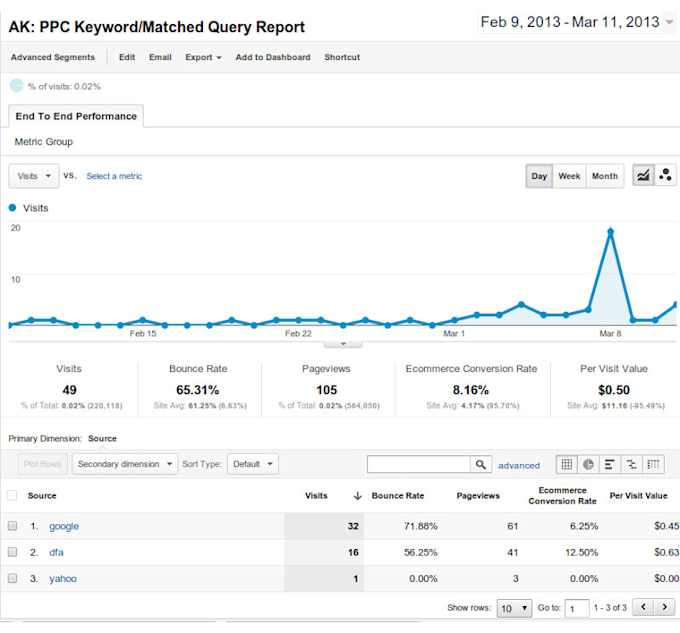Click Email in the report toolbar
The height and width of the screenshot is (633, 680).
tap(160, 57)
